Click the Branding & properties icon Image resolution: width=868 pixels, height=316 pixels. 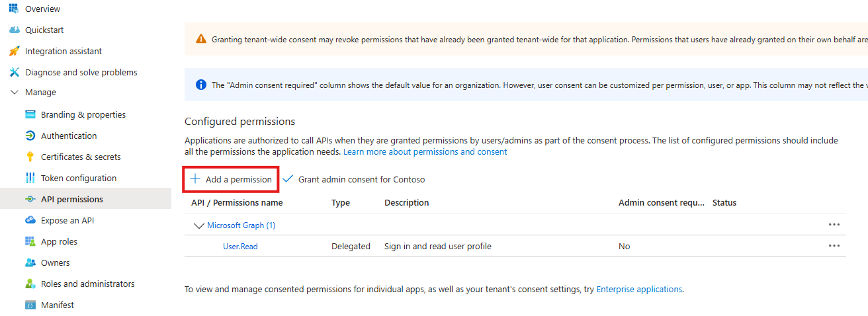click(30, 114)
